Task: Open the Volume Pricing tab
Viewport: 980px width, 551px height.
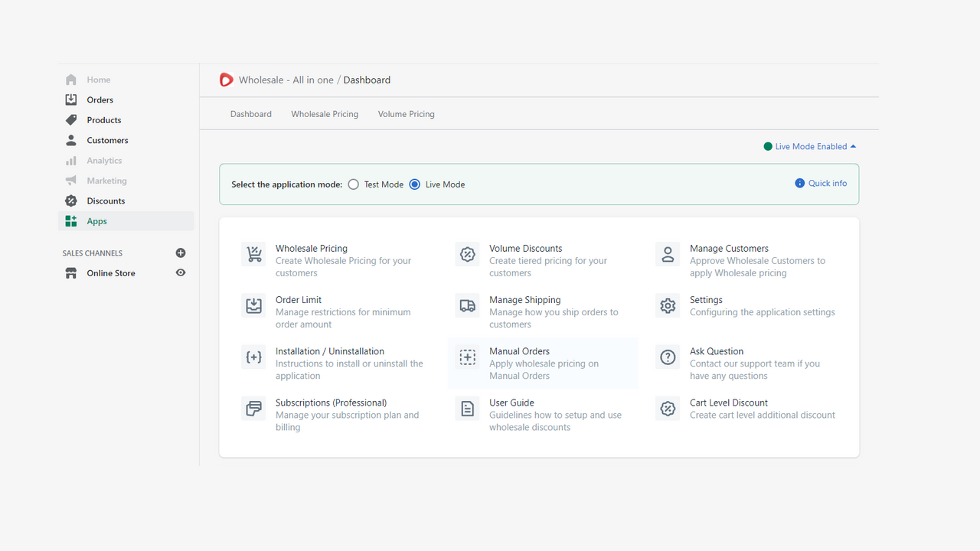Action: click(406, 113)
